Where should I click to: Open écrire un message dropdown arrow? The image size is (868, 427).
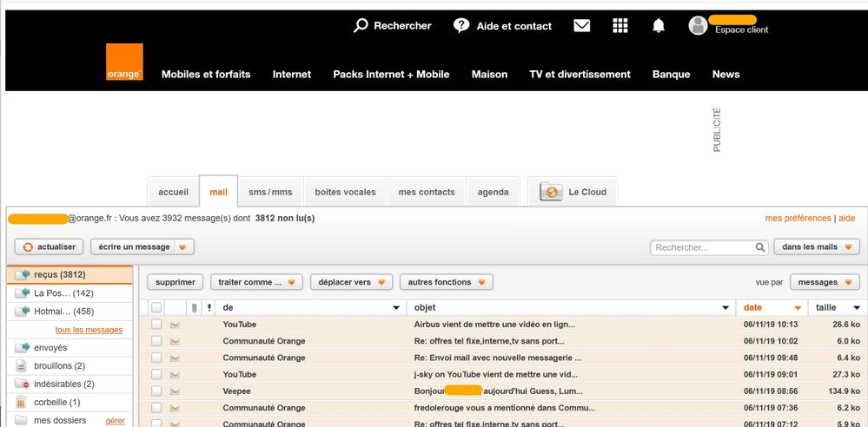click(x=183, y=247)
